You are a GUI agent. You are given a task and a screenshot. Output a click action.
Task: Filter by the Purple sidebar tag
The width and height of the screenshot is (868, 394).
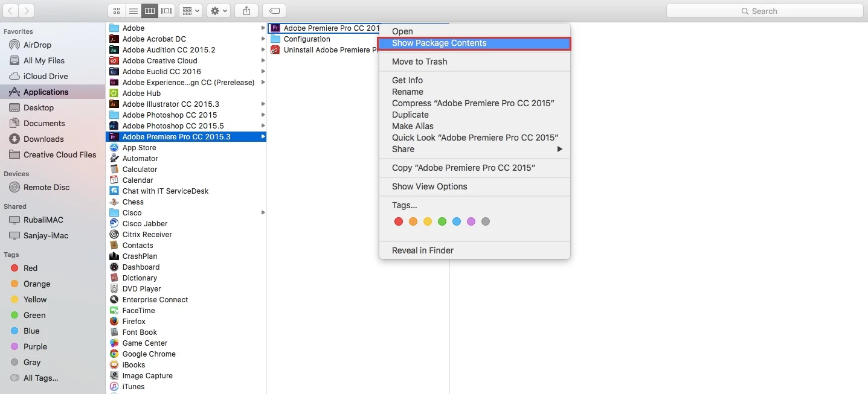(x=35, y=346)
